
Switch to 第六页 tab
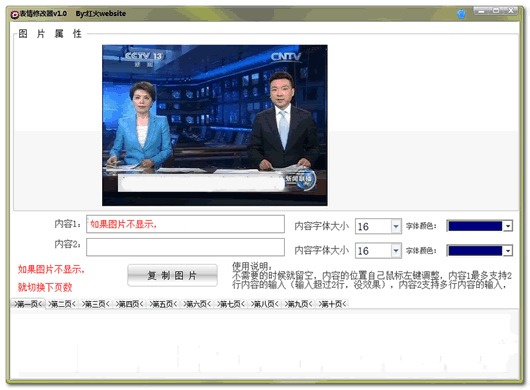click(197, 304)
